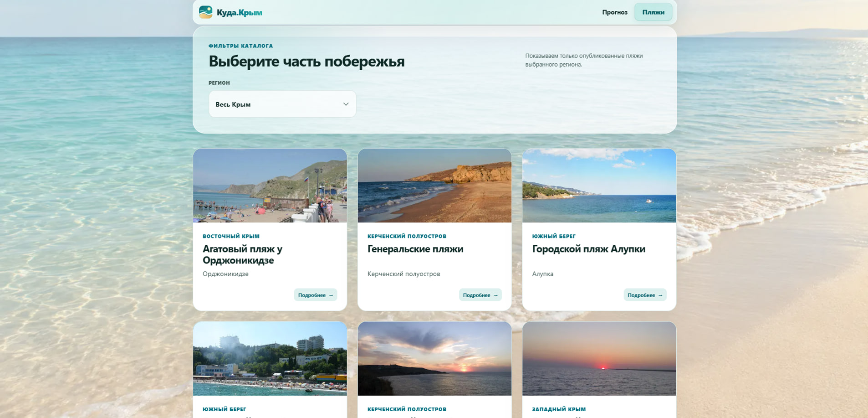Open Подробнее for Генеральские пляжи
The image size is (868, 418).
coord(480,295)
